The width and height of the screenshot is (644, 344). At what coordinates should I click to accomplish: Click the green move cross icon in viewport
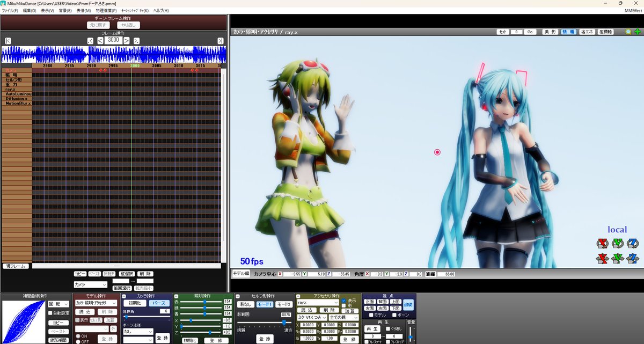tap(637, 32)
